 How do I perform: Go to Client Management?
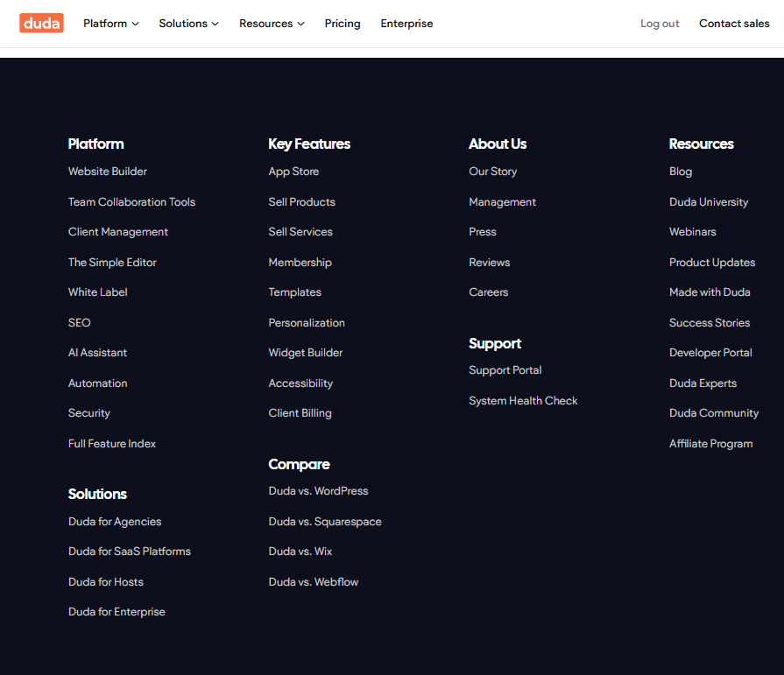(118, 232)
